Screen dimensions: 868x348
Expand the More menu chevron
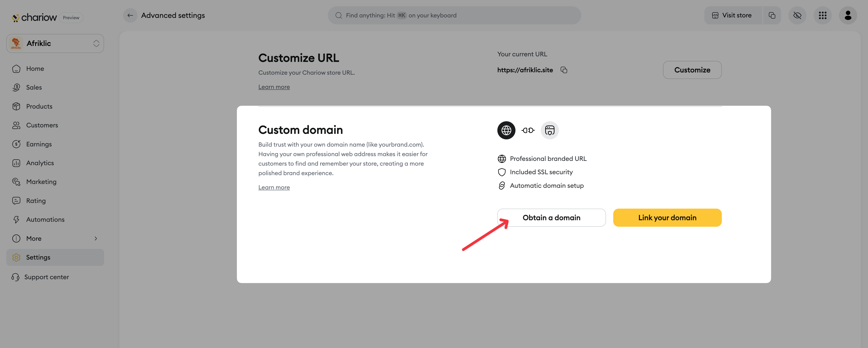click(96, 238)
